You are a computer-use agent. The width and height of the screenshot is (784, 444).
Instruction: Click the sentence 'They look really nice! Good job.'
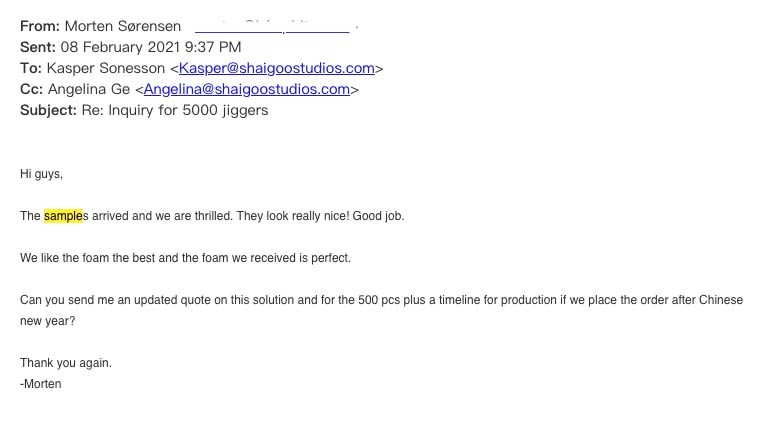(x=320, y=216)
